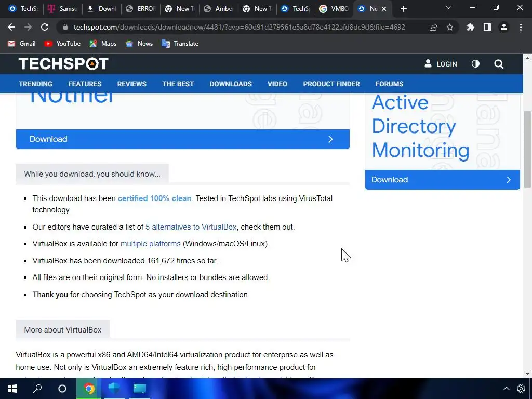Click the 'While you download, you should know...' heading
This screenshot has height=399, width=532.
pos(92,174)
